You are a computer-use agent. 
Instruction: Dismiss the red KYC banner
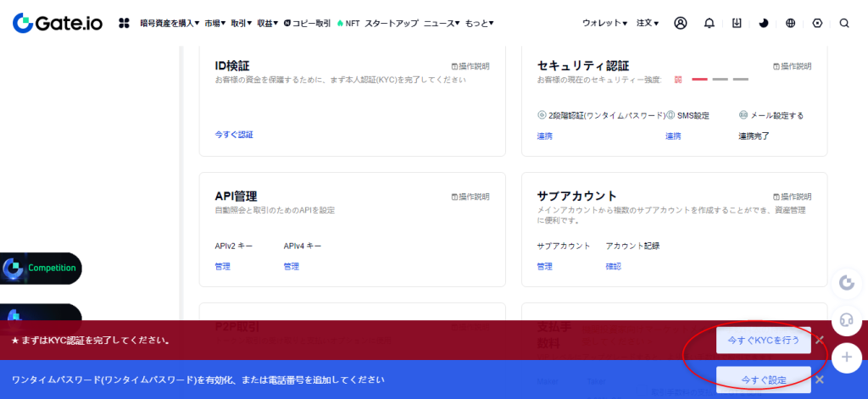tap(820, 341)
